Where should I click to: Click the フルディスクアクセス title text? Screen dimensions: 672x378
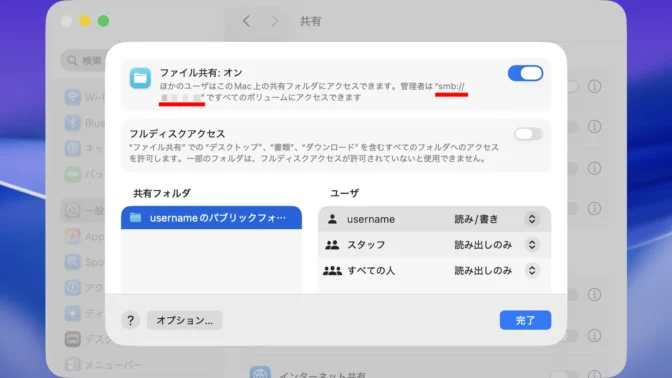click(x=177, y=134)
